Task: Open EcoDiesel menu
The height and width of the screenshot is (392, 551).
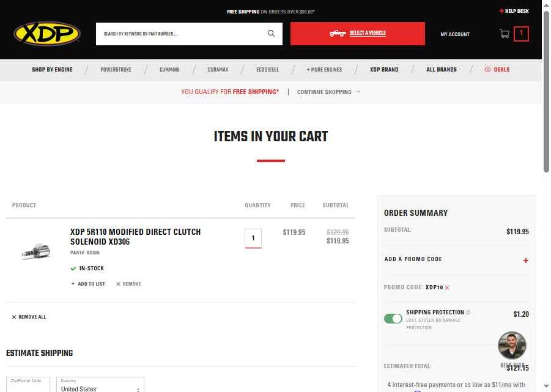Action: click(267, 70)
